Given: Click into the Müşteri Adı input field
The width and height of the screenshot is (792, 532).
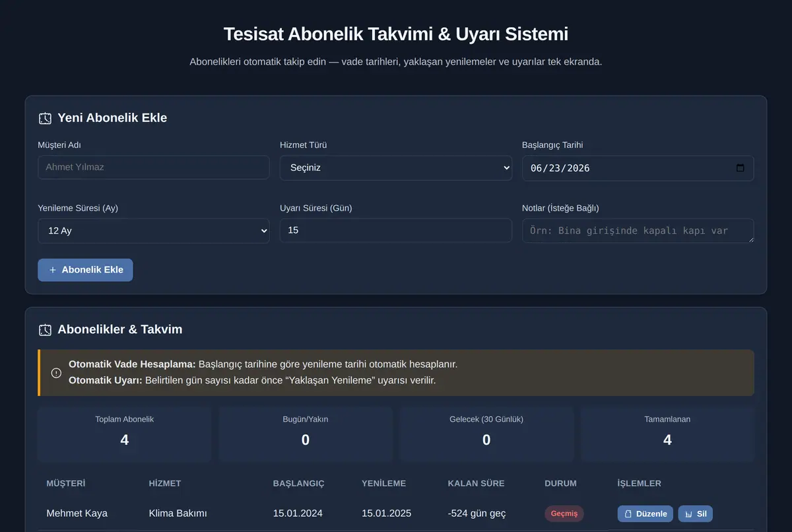Looking at the screenshot, I should pyautogui.click(x=154, y=167).
